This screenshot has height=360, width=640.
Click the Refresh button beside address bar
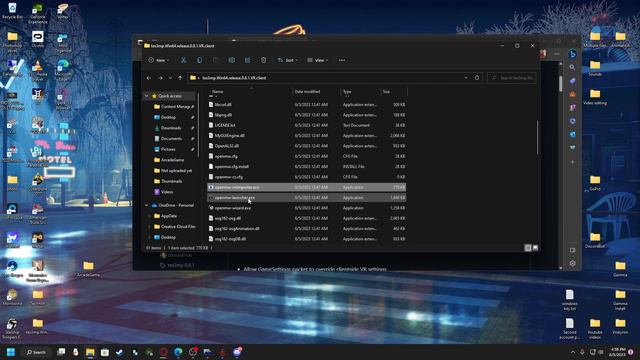click(x=477, y=78)
